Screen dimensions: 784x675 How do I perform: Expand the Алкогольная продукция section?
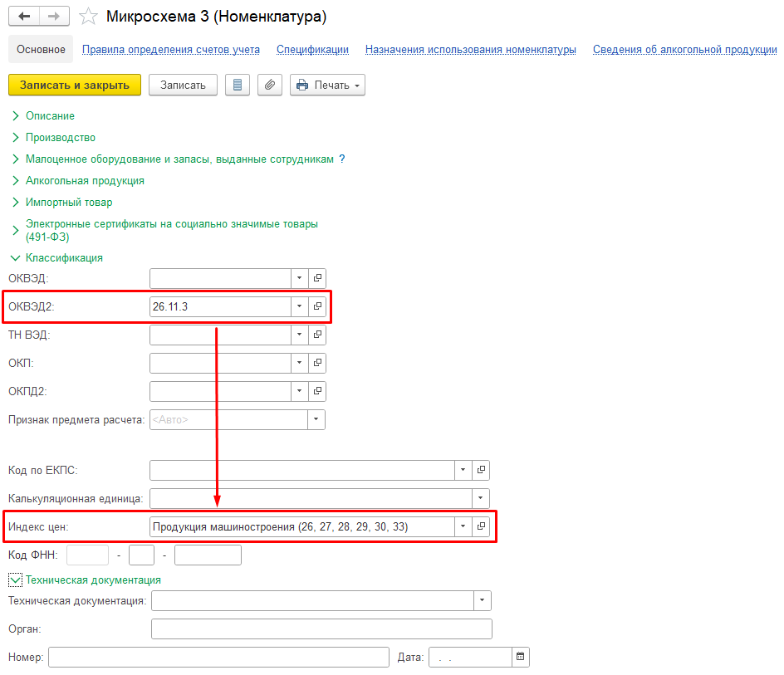click(15, 181)
